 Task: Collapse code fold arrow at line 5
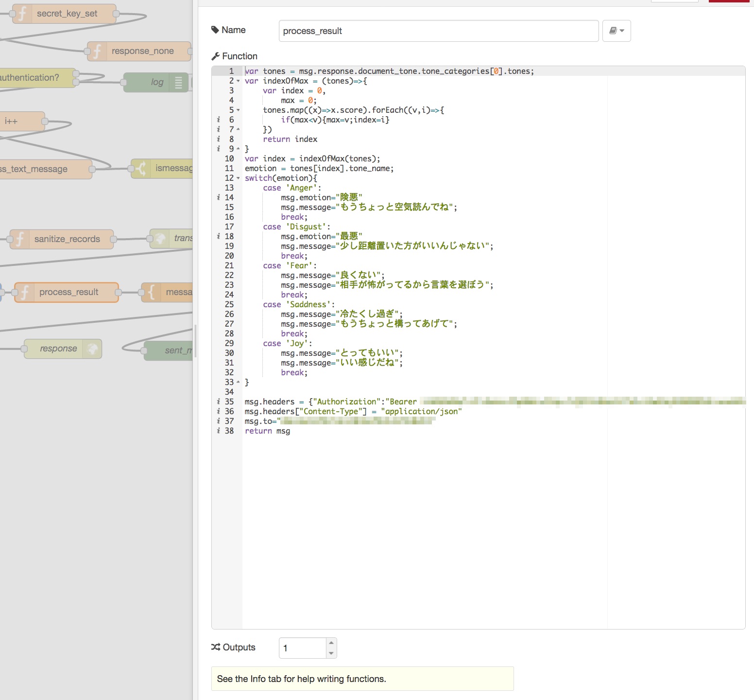click(238, 110)
